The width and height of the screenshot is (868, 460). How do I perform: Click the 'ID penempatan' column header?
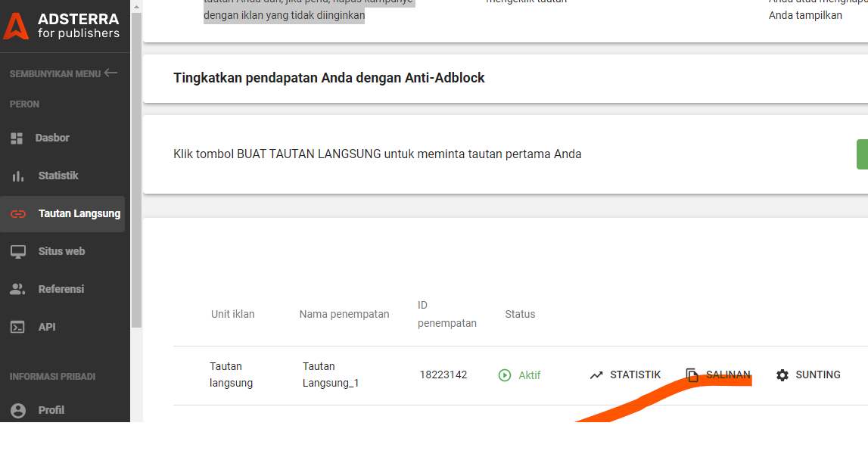click(446, 314)
